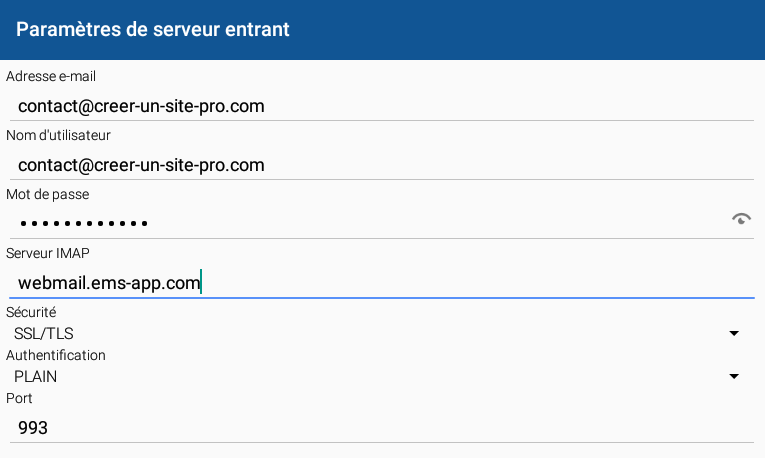Toggle password visibility with the eye icon

[741, 219]
